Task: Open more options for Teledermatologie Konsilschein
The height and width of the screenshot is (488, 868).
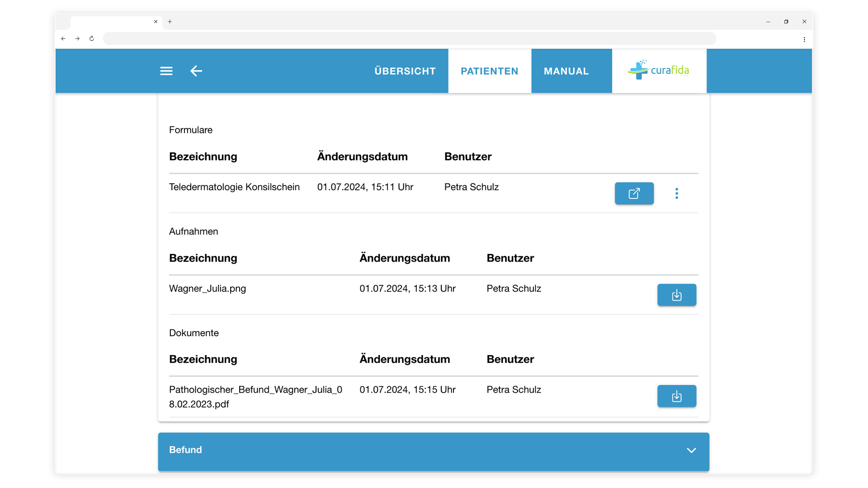Action: (677, 193)
